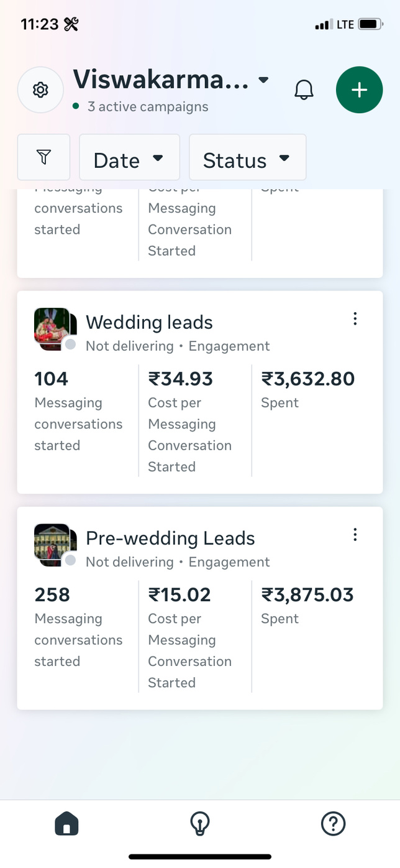Switch account via Viswakarma dropdown arrow

click(x=264, y=80)
